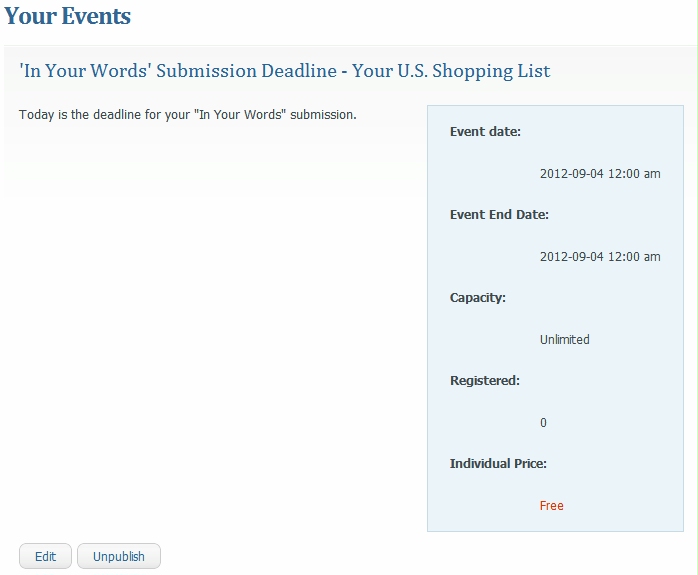Select the Registered label
Screen dimensions: 698x575
pyautogui.click(x=485, y=381)
